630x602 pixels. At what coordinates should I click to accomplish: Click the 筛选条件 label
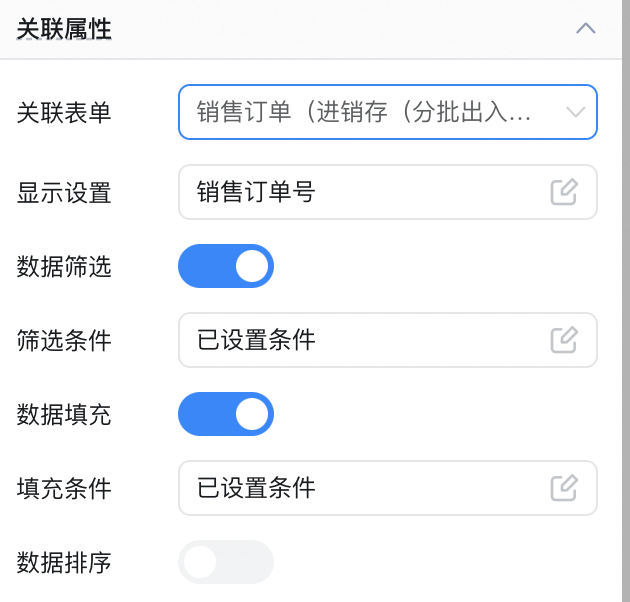click(64, 340)
